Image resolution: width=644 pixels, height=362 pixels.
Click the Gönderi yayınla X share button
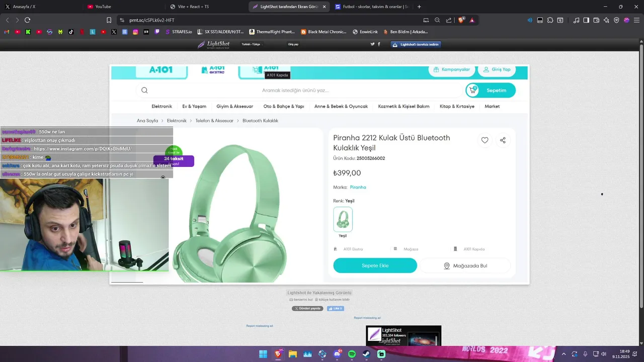click(x=307, y=308)
